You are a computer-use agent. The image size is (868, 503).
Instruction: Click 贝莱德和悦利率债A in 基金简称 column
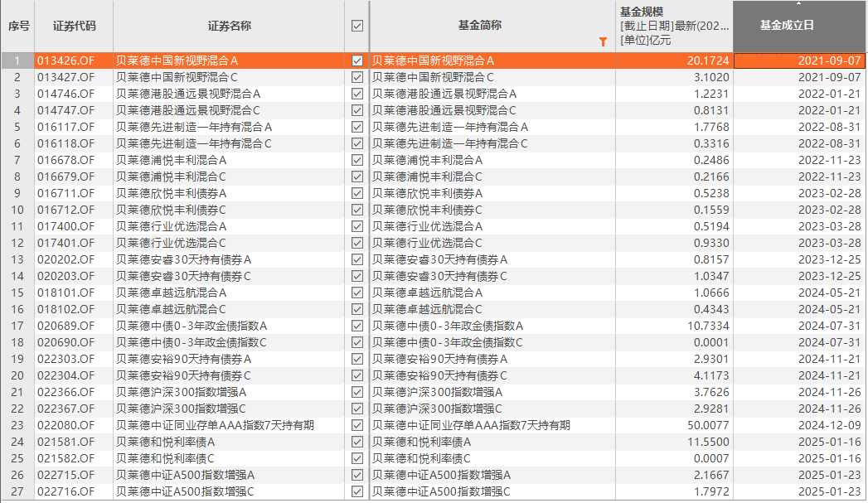pyautogui.click(x=422, y=443)
